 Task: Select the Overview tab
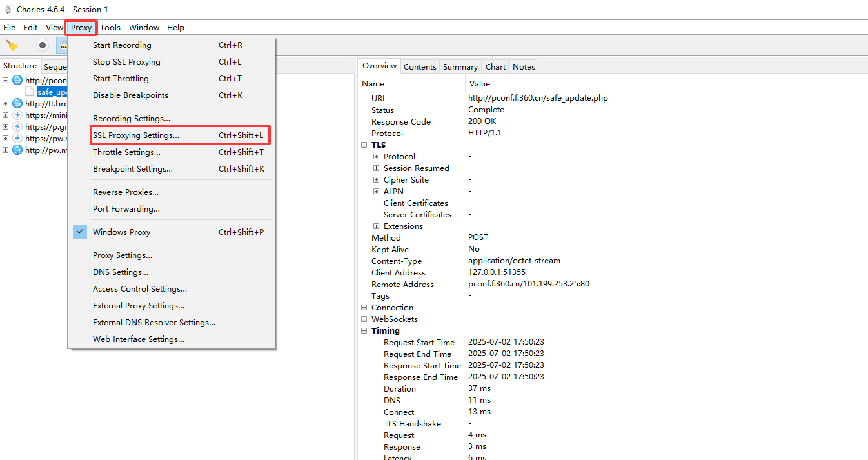coord(379,66)
